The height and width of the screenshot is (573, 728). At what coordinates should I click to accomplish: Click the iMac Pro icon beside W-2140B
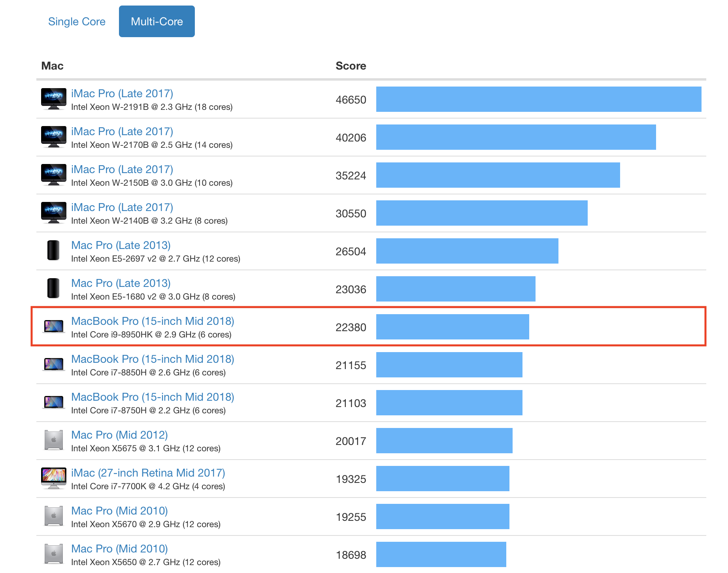(54, 213)
